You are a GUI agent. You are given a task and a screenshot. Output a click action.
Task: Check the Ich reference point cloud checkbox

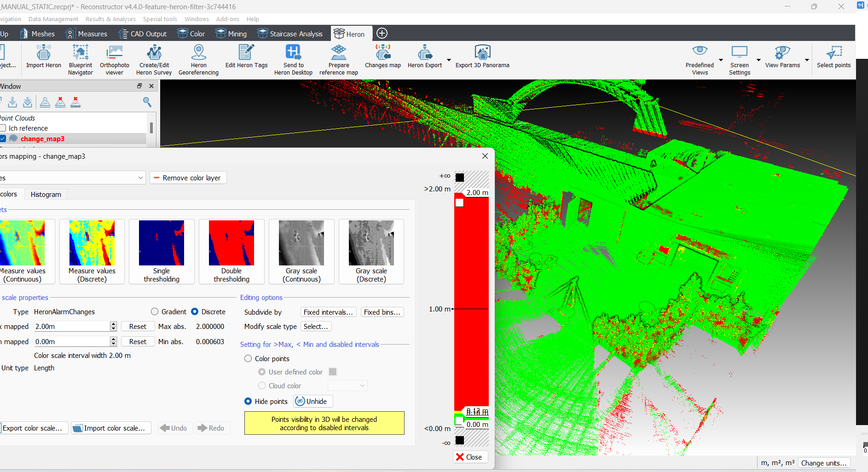click(3, 128)
